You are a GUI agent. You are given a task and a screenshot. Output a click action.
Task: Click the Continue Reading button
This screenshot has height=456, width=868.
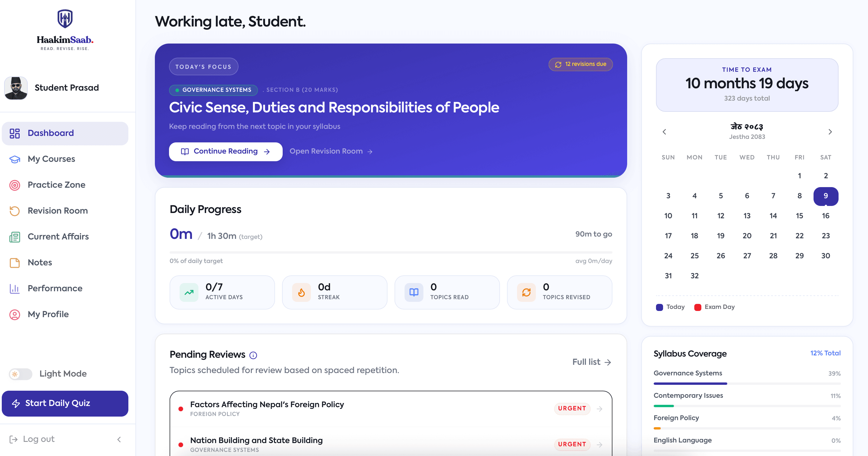226,152
